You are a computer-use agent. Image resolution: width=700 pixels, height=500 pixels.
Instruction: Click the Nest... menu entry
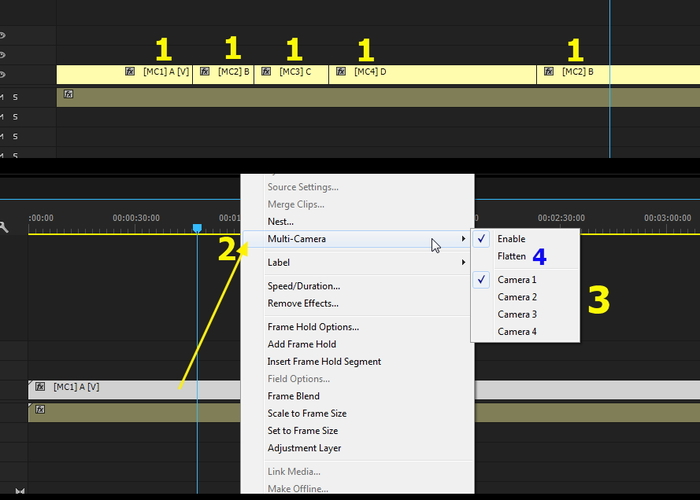coord(280,221)
